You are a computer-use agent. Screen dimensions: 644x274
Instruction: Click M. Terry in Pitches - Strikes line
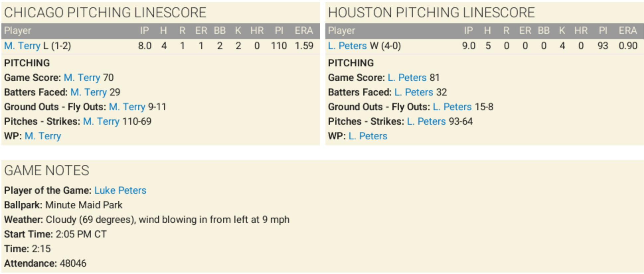pyautogui.click(x=101, y=121)
